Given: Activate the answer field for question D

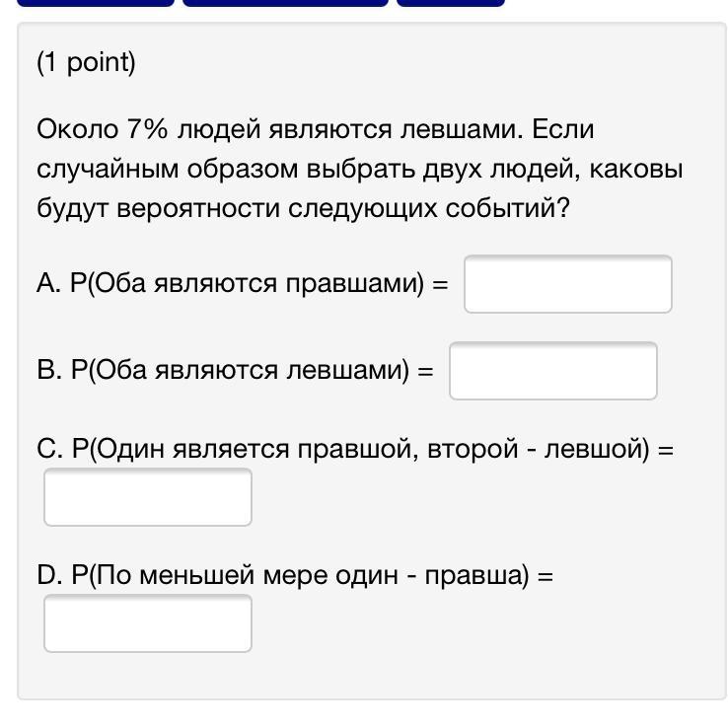Looking at the screenshot, I should [148, 623].
